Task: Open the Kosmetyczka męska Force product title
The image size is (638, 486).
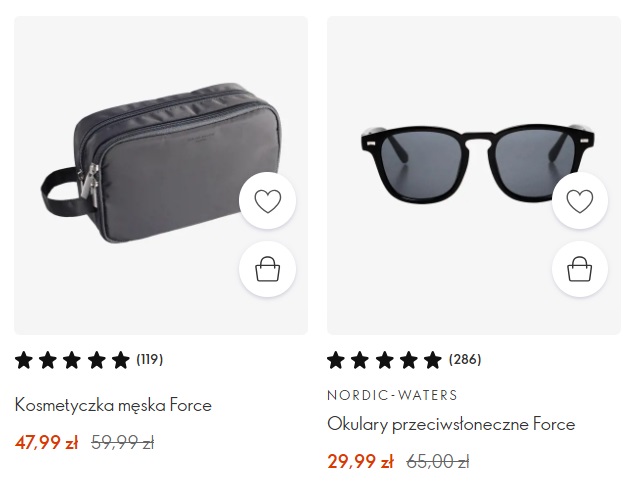Action: click(113, 405)
